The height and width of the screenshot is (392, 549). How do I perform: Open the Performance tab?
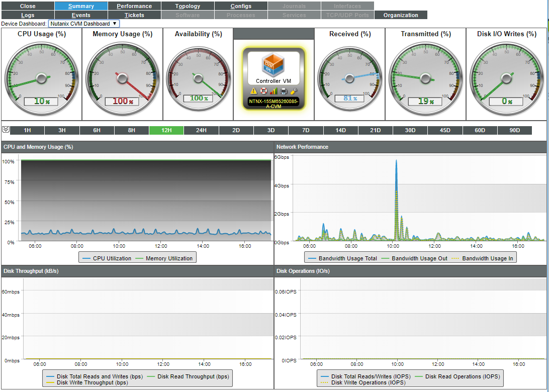tap(134, 6)
